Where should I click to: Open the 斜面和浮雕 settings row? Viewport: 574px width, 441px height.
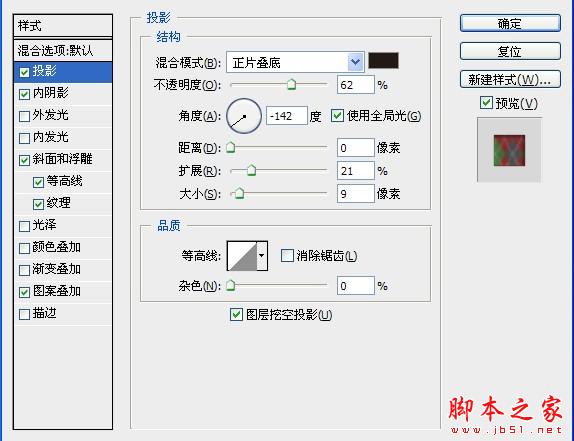pyautogui.click(x=63, y=160)
